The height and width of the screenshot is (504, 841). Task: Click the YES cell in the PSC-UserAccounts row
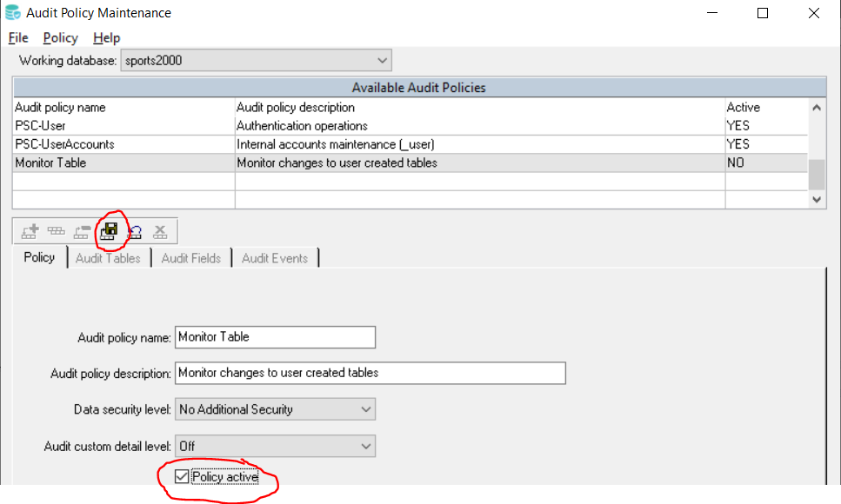766,144
